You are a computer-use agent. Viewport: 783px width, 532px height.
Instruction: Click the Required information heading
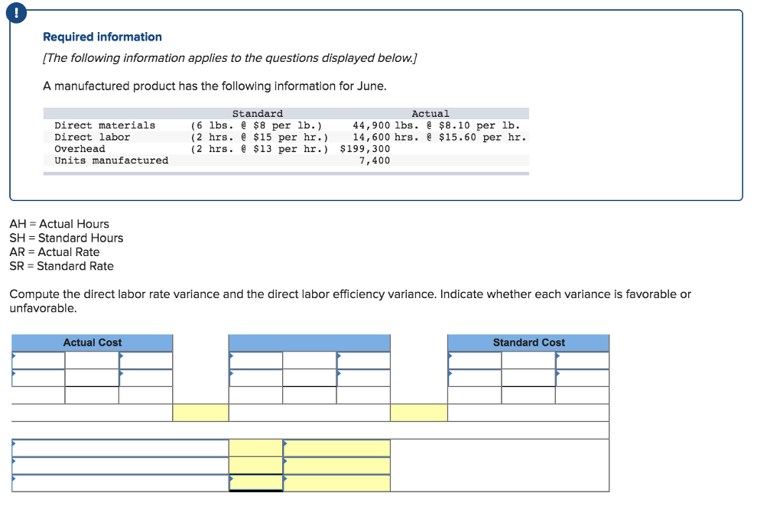coord(102,37)
